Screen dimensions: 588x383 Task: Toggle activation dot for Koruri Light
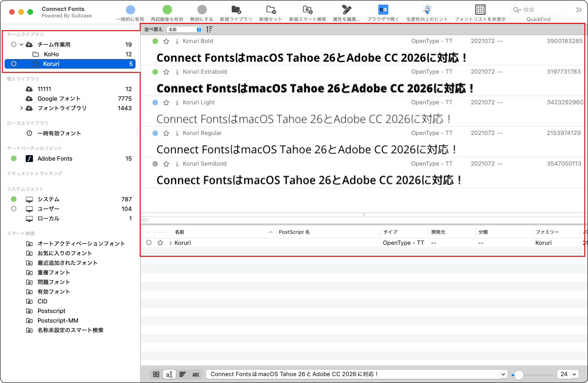point(155,102)
